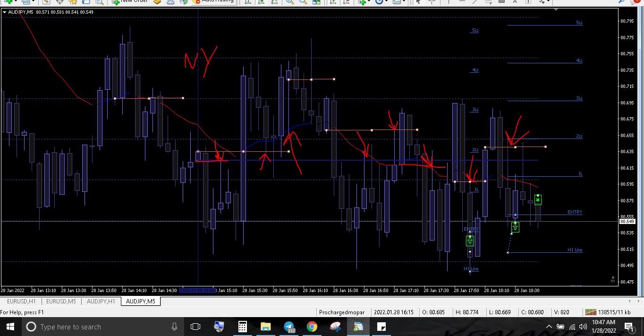Click the 2022.01.28 16:15 status bar field
The height and width of the screenshot is (336, 644).
(x=394, y=312)
